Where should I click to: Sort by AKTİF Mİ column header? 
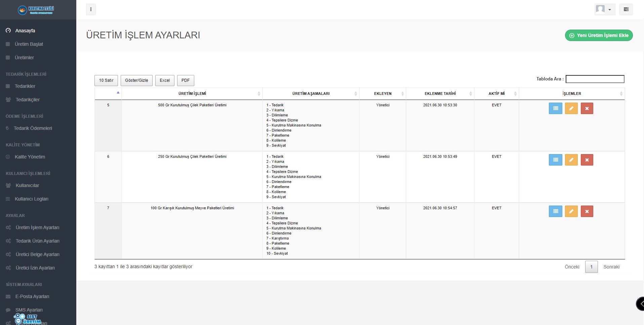(496, 94)
